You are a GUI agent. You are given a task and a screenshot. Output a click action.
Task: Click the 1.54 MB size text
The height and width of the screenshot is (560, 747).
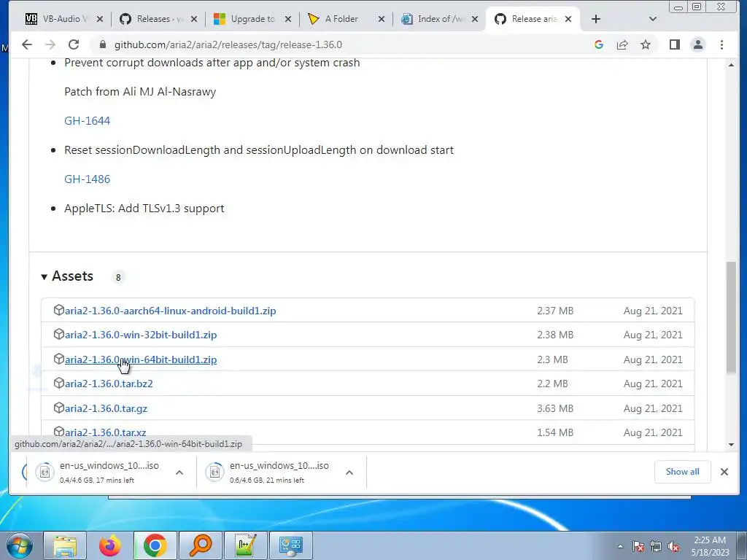[x=555, y=432]
